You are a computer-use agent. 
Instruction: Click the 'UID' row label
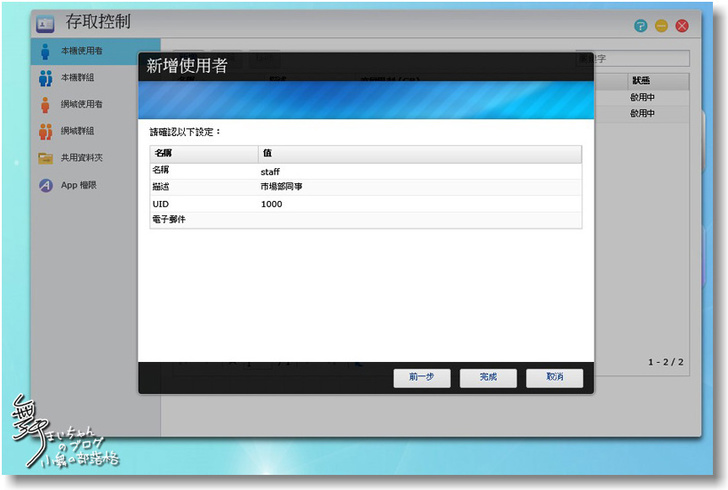pyautogui.click(x=161, y=204)
